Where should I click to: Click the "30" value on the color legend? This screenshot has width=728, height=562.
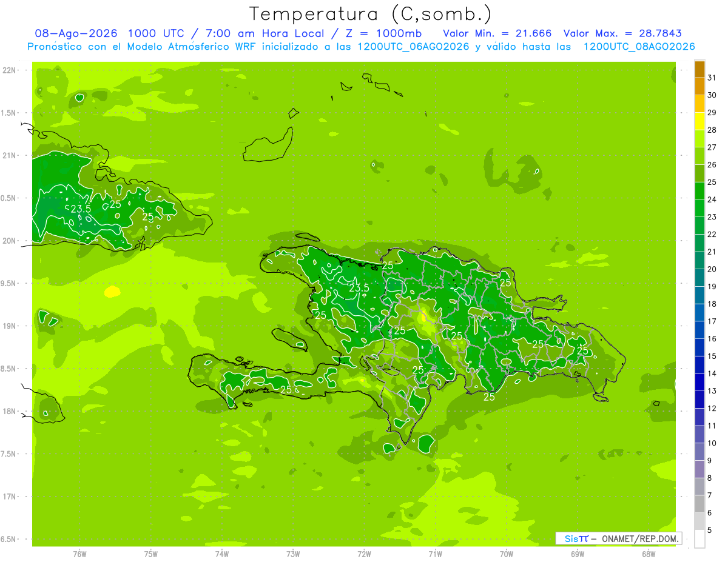712,95
